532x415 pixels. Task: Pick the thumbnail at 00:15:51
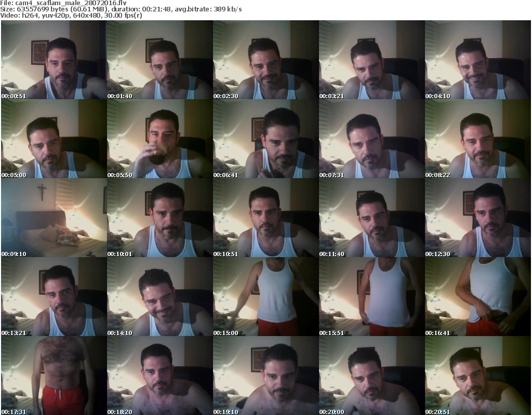click(x=371, y=297)
